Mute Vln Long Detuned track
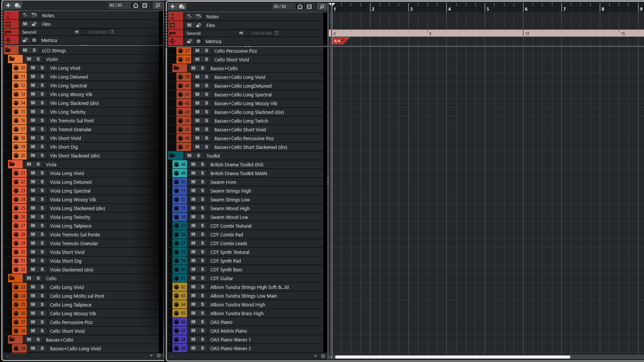This screenshot has width=644, height=362. pos(33,77)
